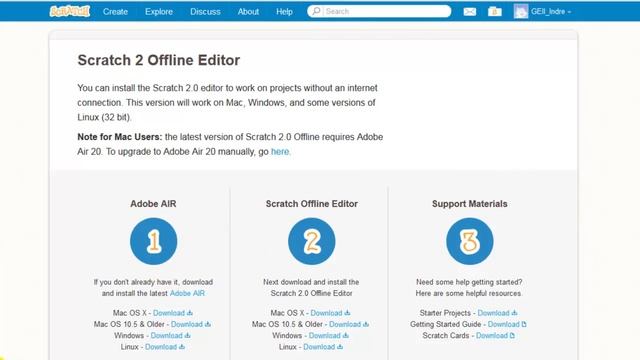Download Adobe AIR for Linux
Screen dimensions: 640x360
tap(165, 347)
